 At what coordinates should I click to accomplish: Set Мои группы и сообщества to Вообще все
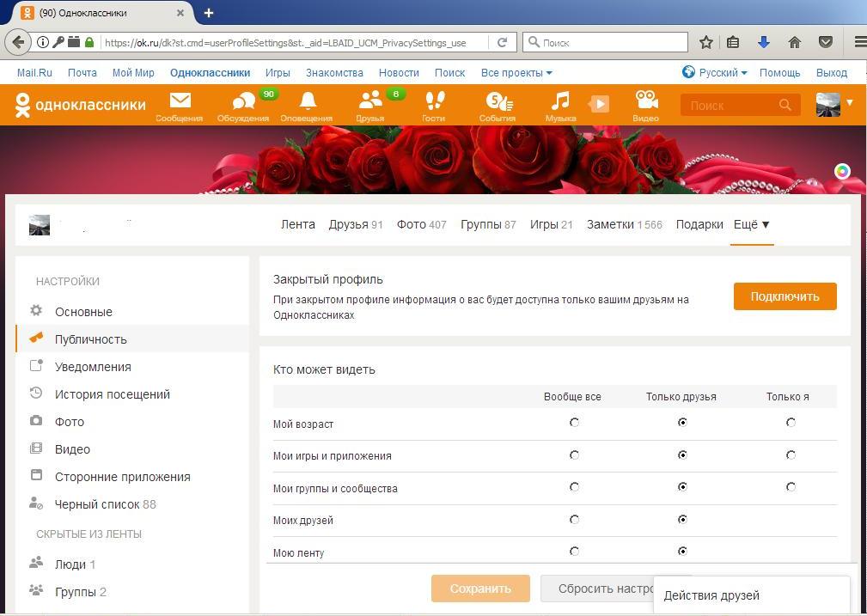point(574,487)
